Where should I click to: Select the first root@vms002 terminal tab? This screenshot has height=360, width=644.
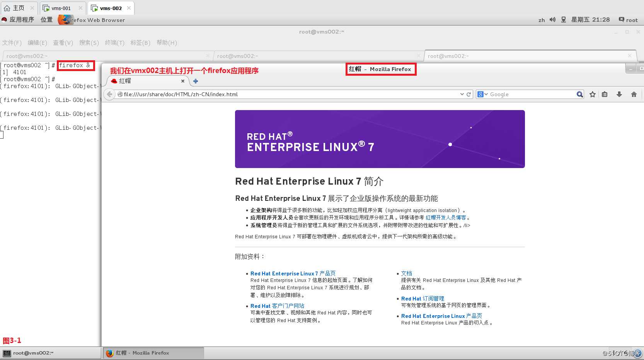(x=107, y=56)
